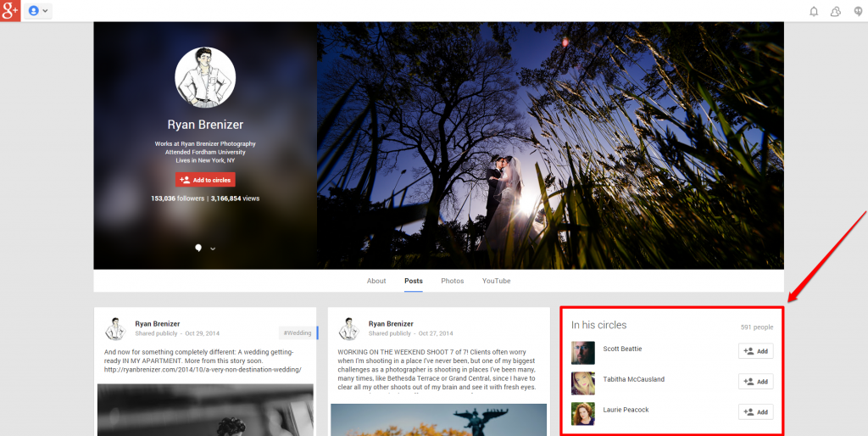
Task: Click the Ryan Brenizer profile heading
Action: (x=205, y=125)
